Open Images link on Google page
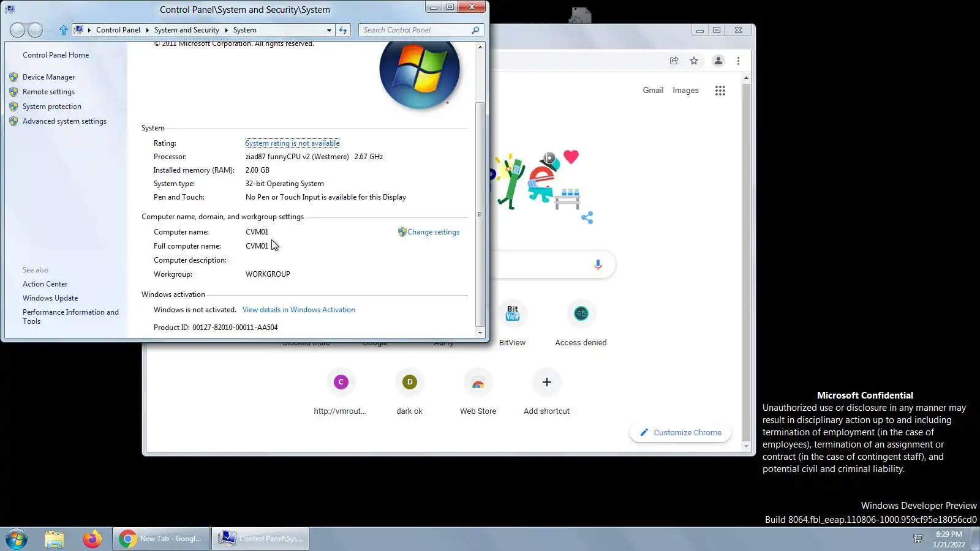980x551 pixels. 685,90
